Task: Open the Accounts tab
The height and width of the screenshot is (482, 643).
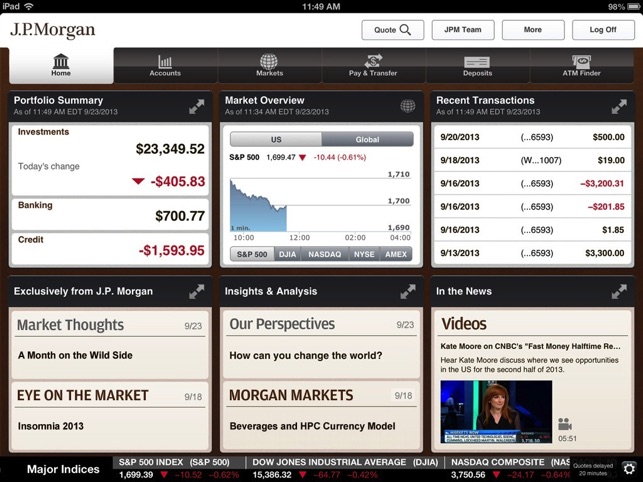Action: 165,66
